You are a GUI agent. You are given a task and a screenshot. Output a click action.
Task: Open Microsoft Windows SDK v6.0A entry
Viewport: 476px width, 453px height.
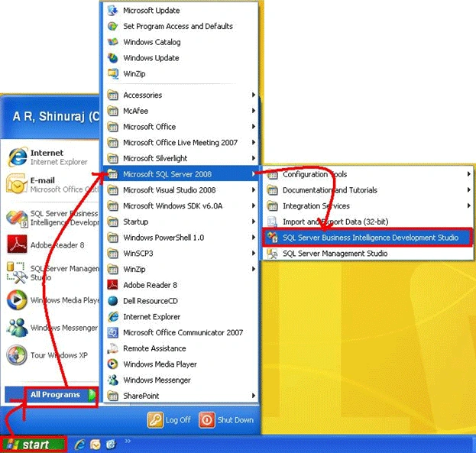[x=181, y=205]
